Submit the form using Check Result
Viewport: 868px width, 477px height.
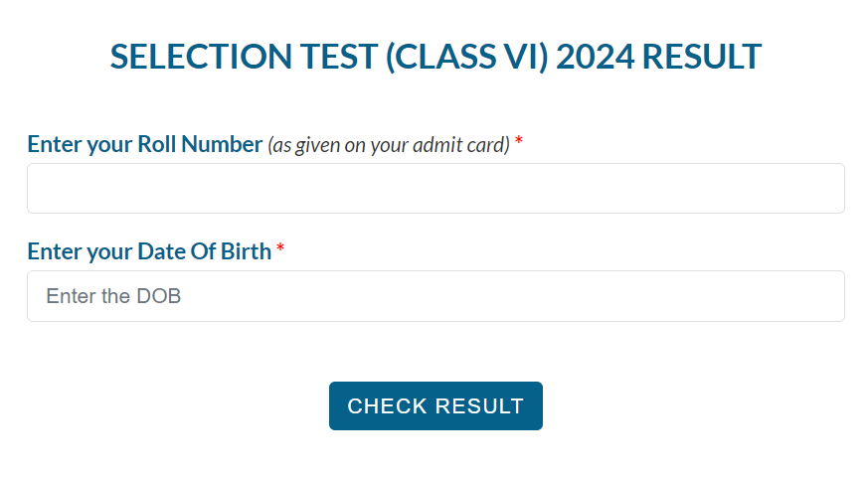coord(435,405)
